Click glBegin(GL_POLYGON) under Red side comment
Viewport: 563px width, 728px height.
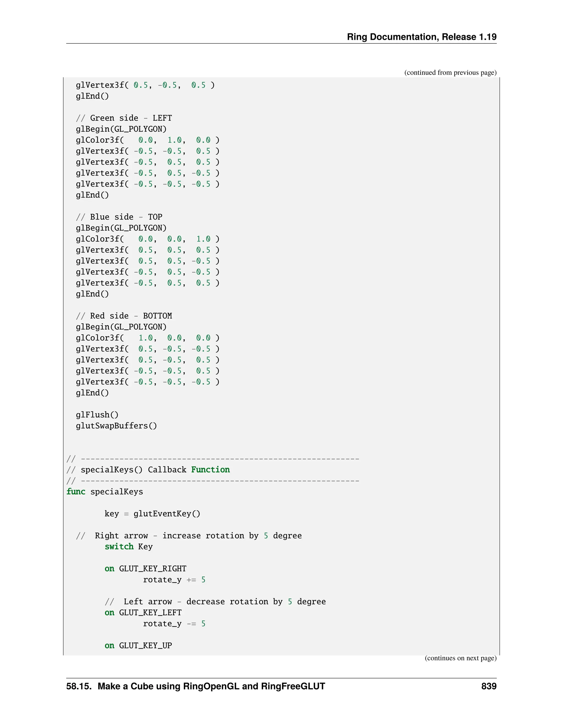tap(121, 327)
